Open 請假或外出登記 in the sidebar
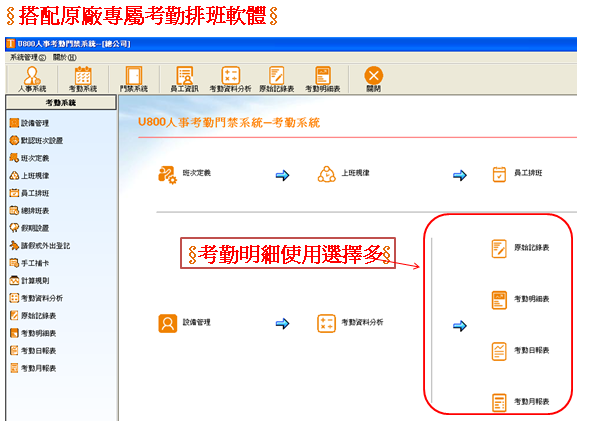The width and height of the screenshot is (590, 436). (40, 245)
